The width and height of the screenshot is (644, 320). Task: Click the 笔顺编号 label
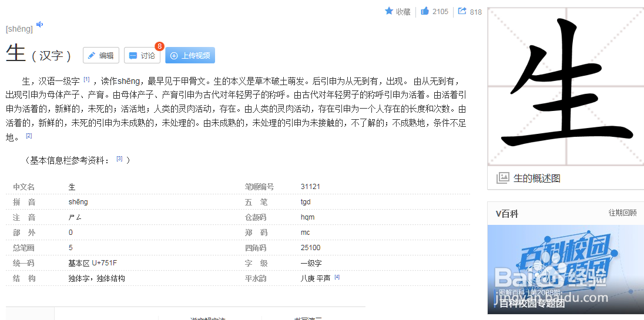click(x=259, y=187)
